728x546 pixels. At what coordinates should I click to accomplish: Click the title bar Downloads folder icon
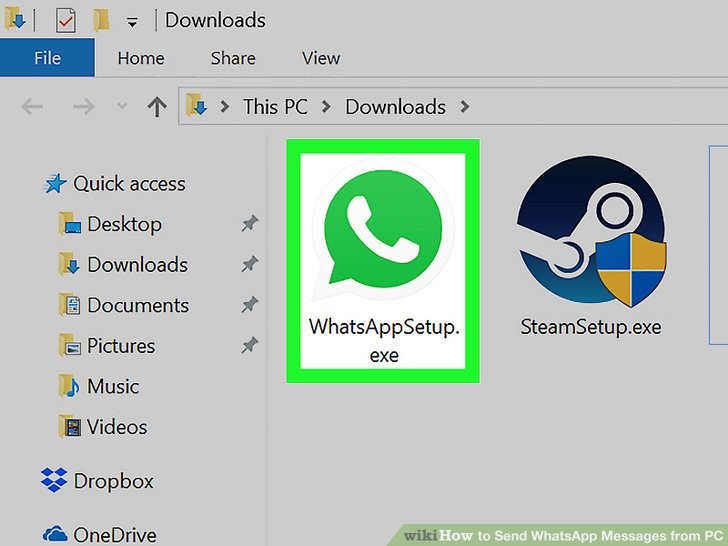pyautogui.click(x=14, y=20)
